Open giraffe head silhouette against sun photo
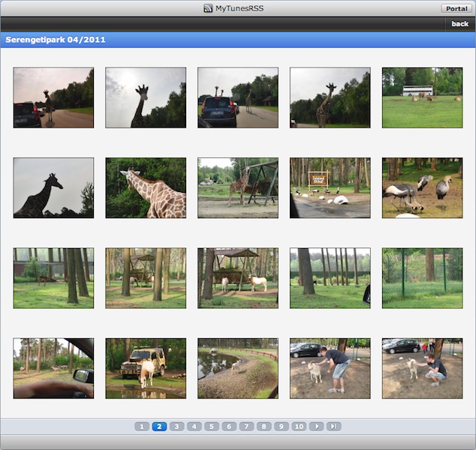Screen dimensions: 476x450 click(146, 97)
